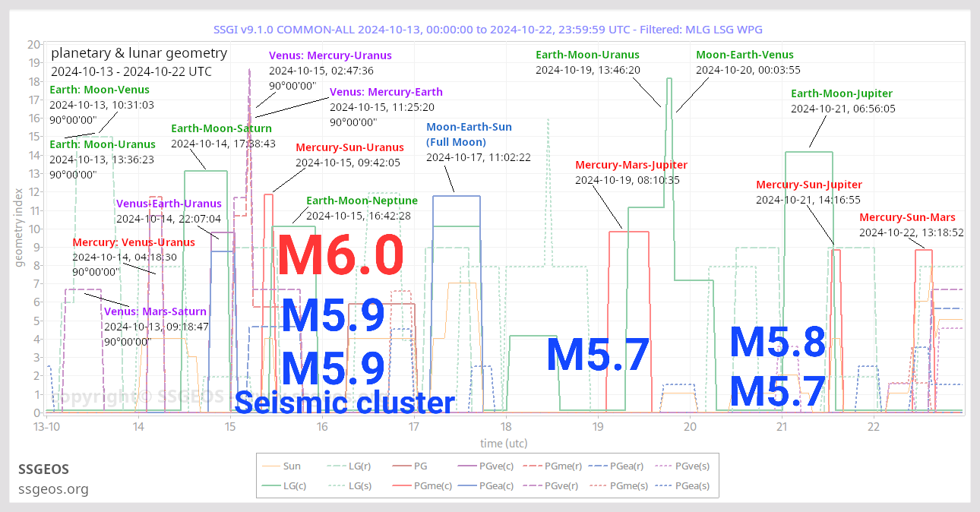The width and height of the screenshot is (980, 512).
Task: Open the ssgeos.org website link
Action: [53, 489]
